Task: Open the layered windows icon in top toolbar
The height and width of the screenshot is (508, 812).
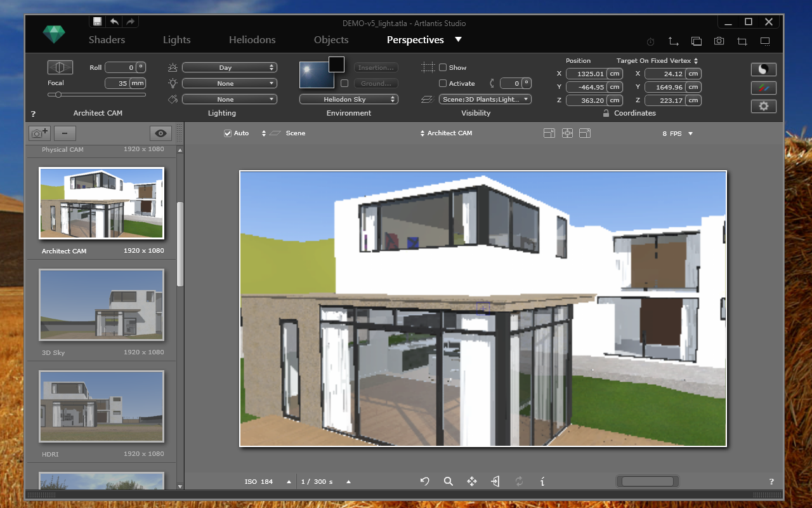Action: [x=696, y=41]
